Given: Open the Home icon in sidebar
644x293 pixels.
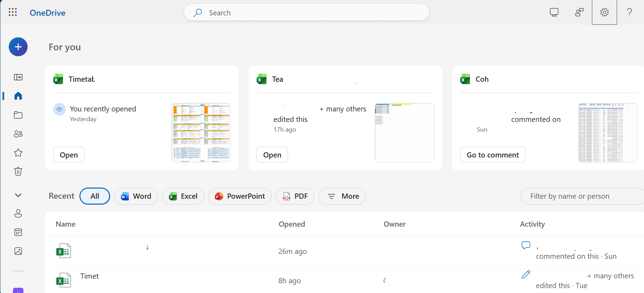Looking at the screenshot, I should [x=18, y=96].
